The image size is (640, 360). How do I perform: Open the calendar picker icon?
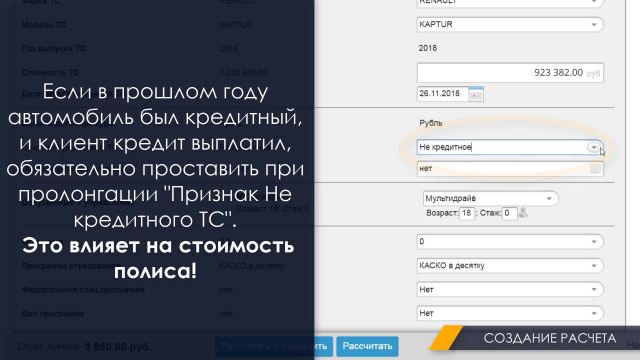click(476, 95)
